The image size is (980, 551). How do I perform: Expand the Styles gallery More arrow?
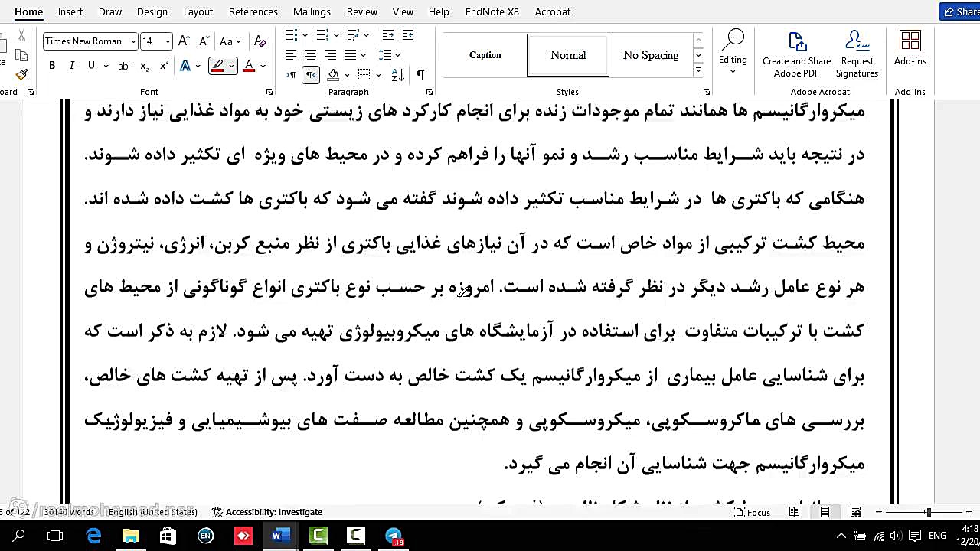698,70
